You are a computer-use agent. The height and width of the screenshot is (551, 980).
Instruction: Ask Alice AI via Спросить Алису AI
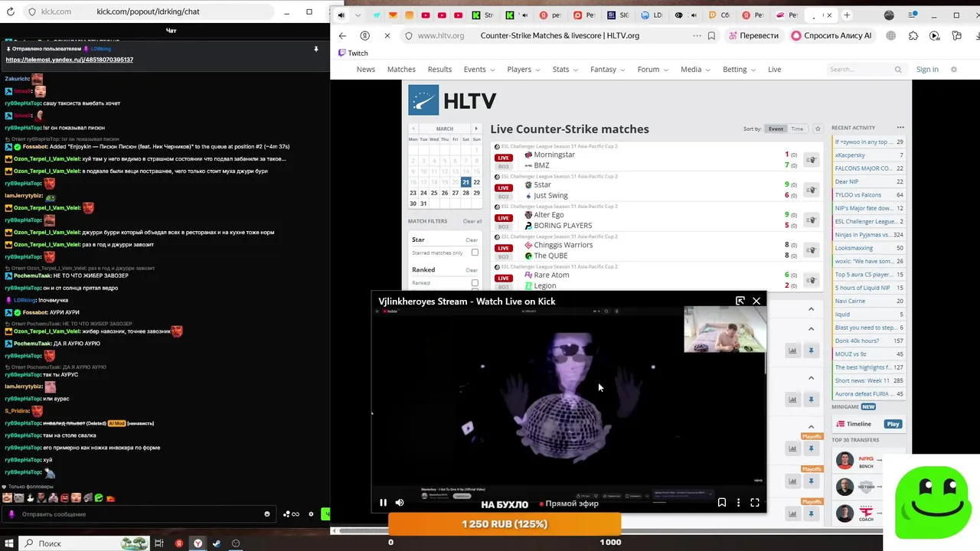point(831,35)
